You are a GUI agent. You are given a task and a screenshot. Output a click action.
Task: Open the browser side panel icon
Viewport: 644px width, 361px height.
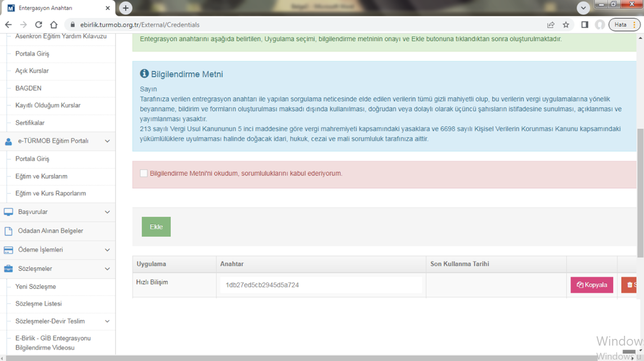pos(584,25)
